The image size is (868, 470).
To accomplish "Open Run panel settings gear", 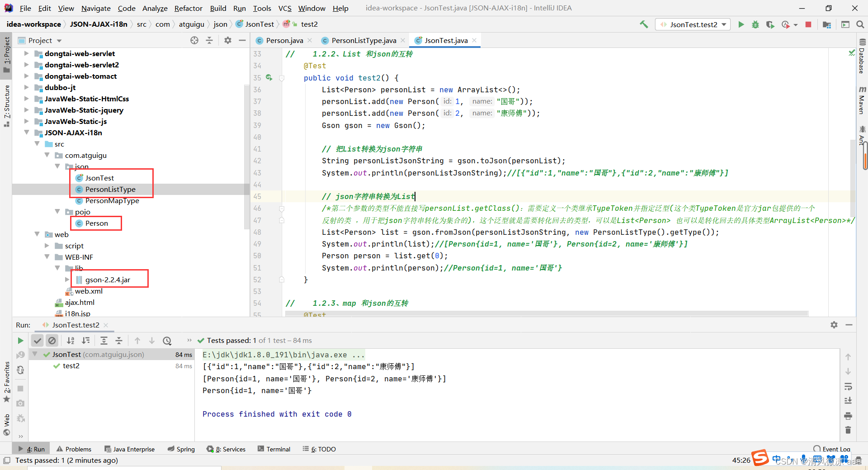I will coord(834,325).
